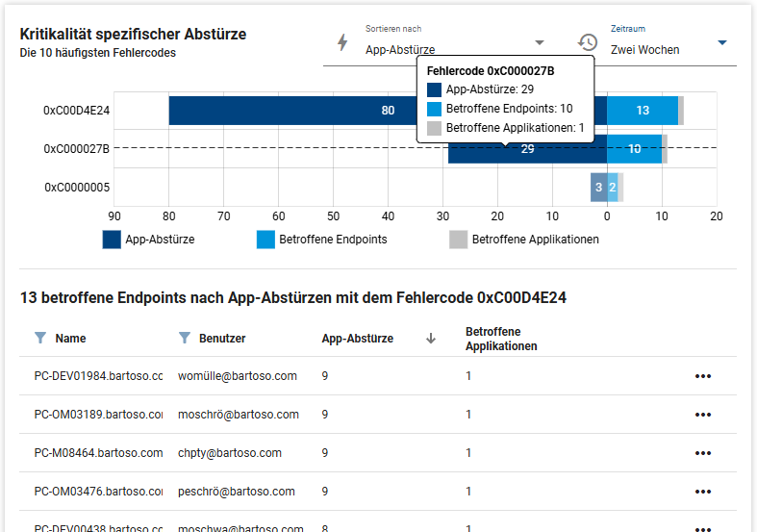Toggle App-Abstürze series in chart legend

[148, 240]
